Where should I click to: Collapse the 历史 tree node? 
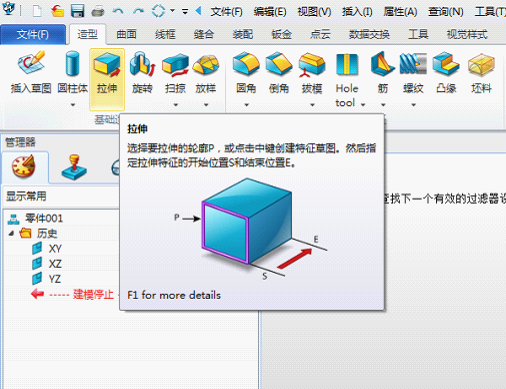pyautogui.click(x=11, y=233)
